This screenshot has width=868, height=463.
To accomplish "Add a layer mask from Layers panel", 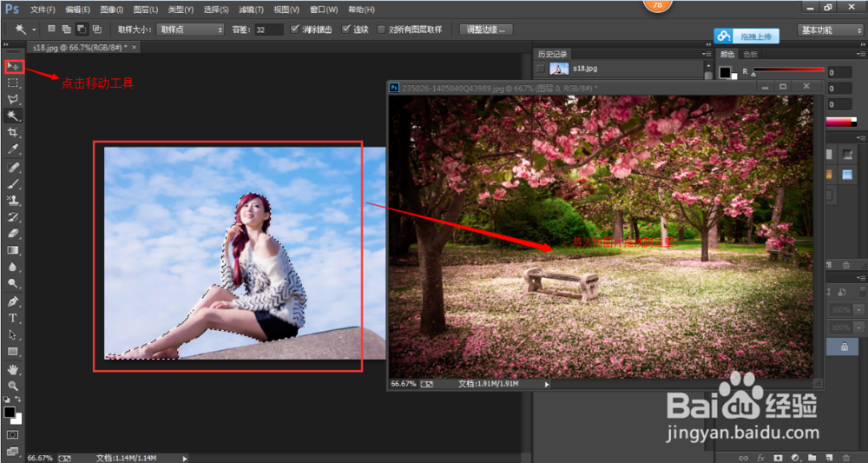I will click(x=778, y=458).
